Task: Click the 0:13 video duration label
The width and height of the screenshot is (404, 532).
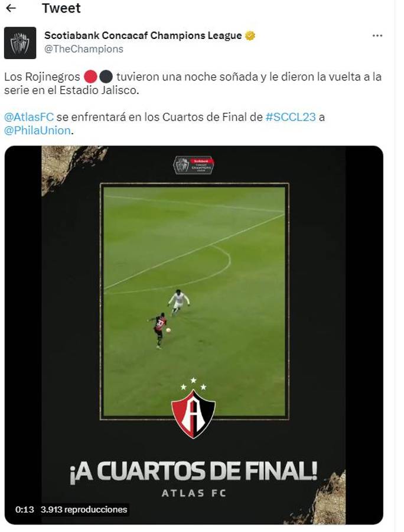Action: [24, 510]
